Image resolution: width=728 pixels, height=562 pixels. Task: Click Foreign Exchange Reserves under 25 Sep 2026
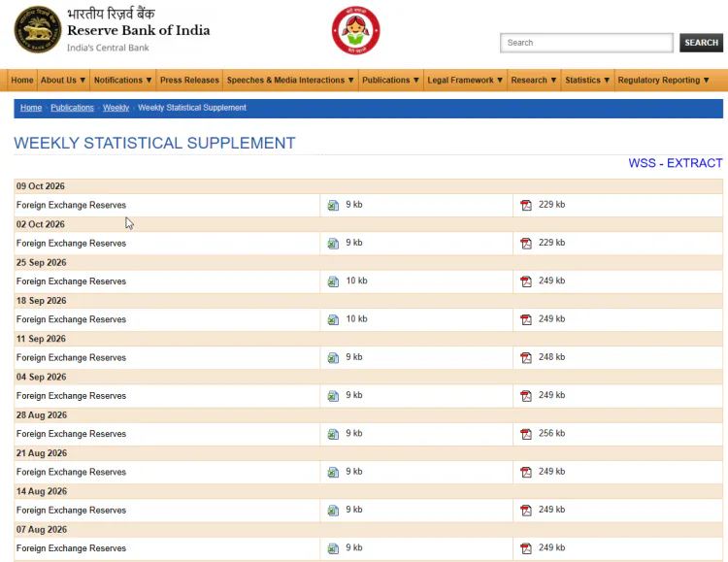click(71, 281)
